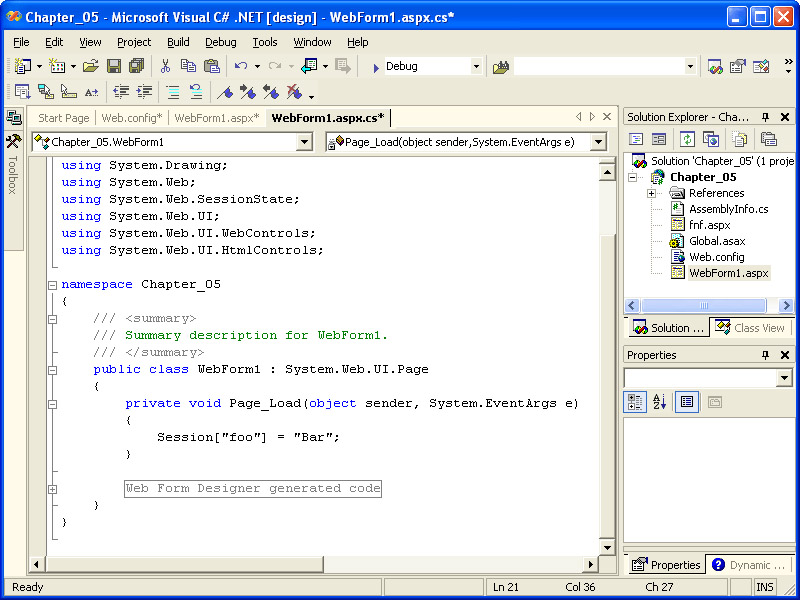Click the code editor's vertical scrollbar down arrow
This screenshot has height=600, width=800.
[607, 548]
